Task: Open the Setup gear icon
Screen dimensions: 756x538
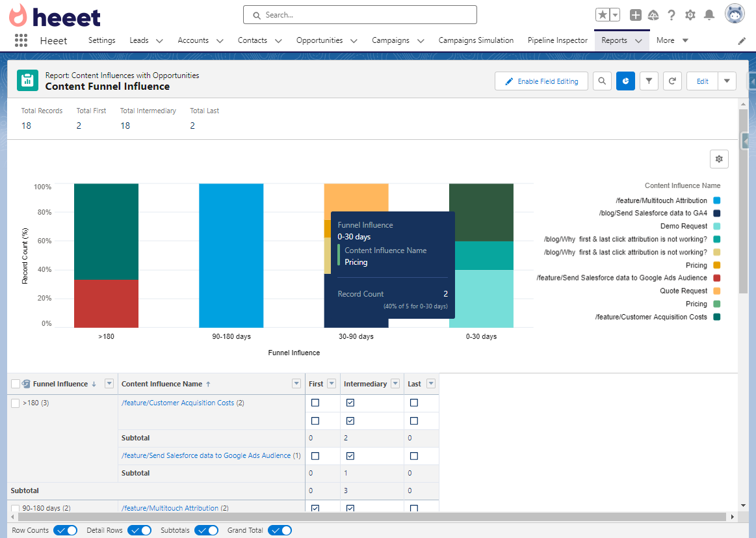Action: 690,15
